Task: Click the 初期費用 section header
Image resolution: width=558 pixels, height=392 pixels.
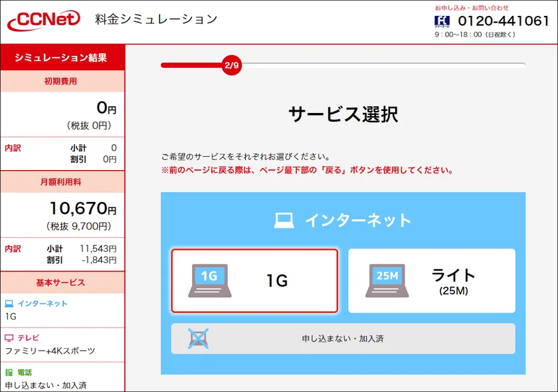Action: (61, 81)
